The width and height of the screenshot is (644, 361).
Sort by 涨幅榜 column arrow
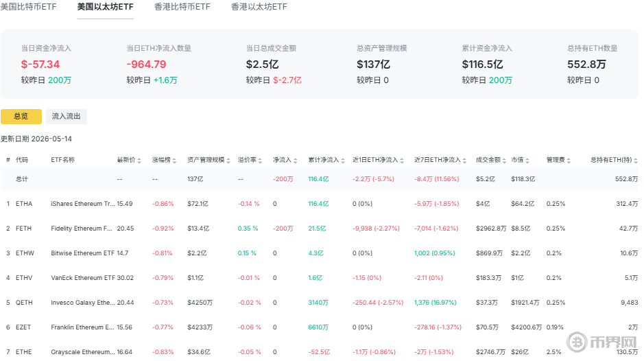[x=174, y=161]
